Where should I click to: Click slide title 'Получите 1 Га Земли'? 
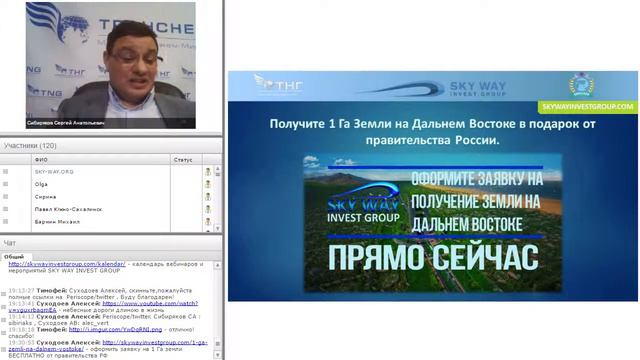click(432, 131)
